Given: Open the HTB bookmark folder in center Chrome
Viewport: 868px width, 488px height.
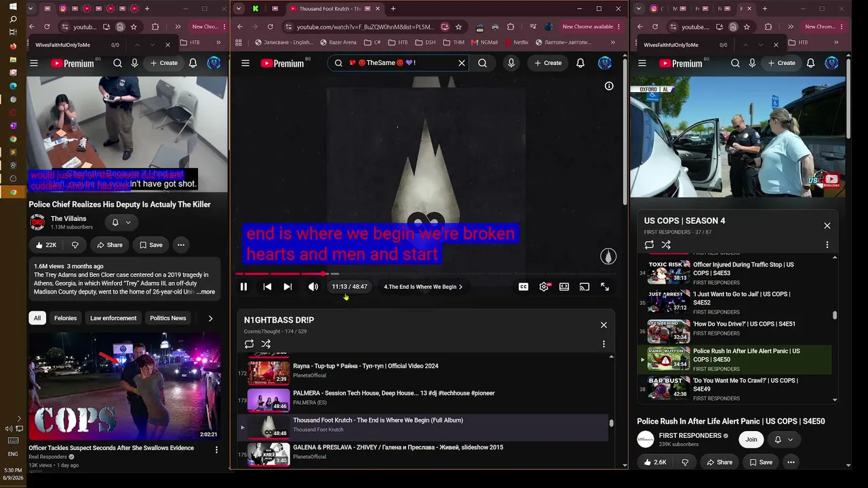Looking at the screenshot, I should (x=397, y=42).
